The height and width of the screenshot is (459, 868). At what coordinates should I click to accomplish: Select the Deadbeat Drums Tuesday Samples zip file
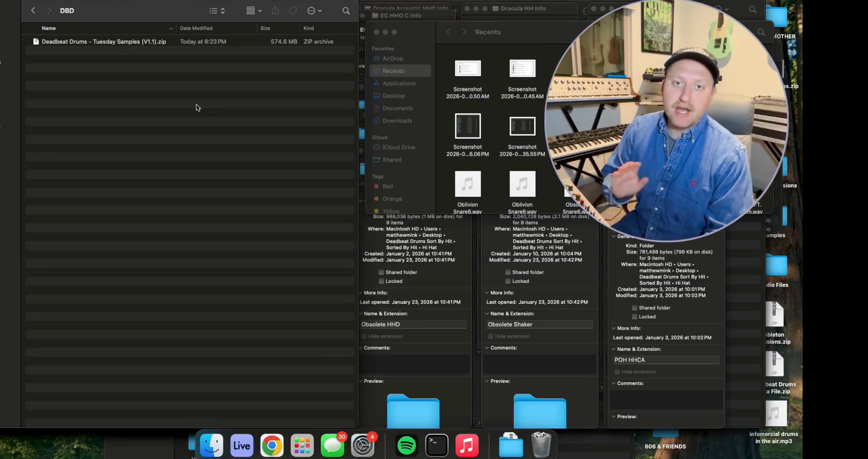[104, 42]
